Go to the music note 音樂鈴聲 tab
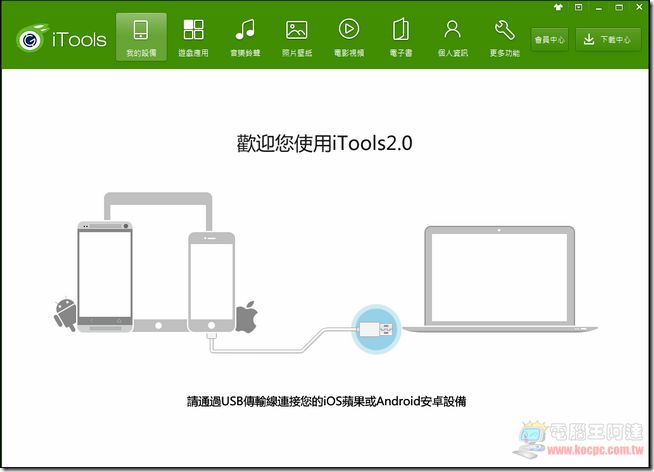 pos(245,37)
